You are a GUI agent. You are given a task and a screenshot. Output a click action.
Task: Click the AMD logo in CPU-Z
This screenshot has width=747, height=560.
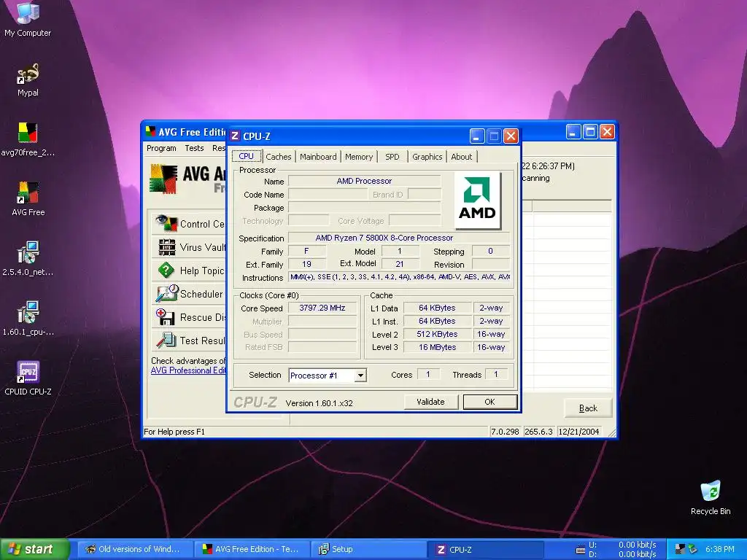tap(477, 201)
